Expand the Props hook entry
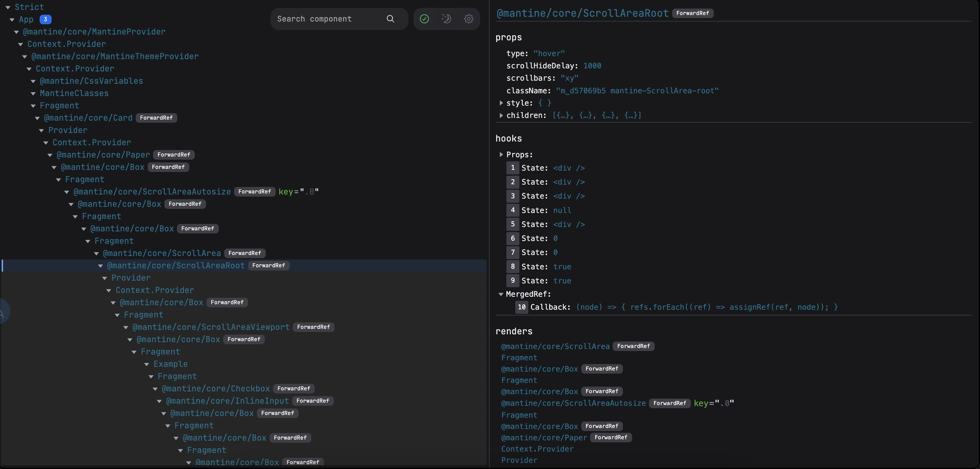The image size is (980, 469). (501, 155)
